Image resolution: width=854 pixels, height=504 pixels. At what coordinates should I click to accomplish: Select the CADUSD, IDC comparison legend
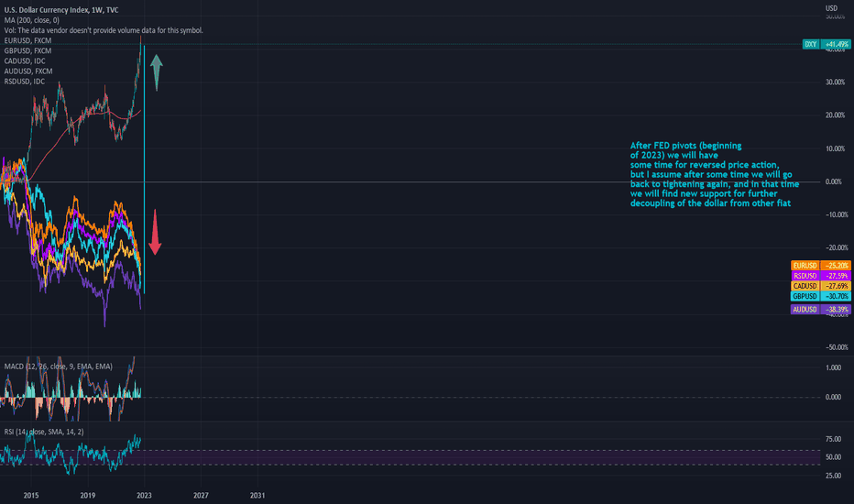point(25,61)
